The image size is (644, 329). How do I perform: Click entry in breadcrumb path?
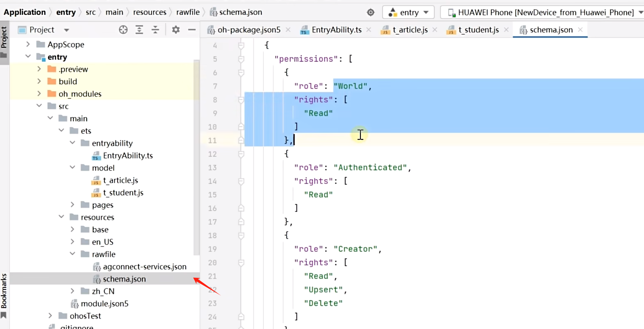click(x=66, y=12)
